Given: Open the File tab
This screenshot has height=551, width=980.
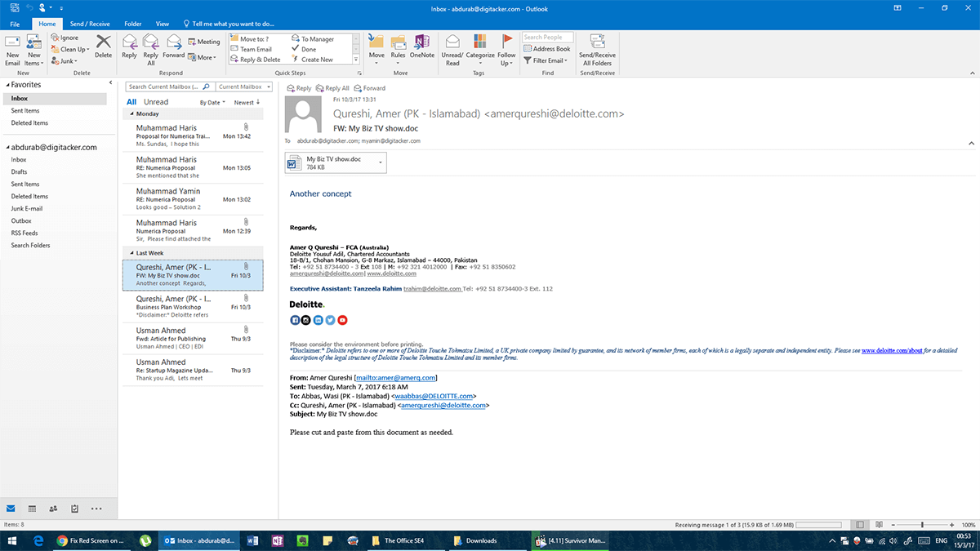Looking at the screenshot, I should [x=15, y=24].
